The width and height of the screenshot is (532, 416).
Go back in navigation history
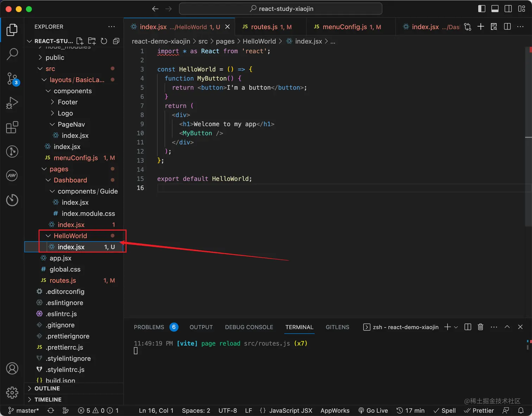pyautogui.click(x=155, y=9)
